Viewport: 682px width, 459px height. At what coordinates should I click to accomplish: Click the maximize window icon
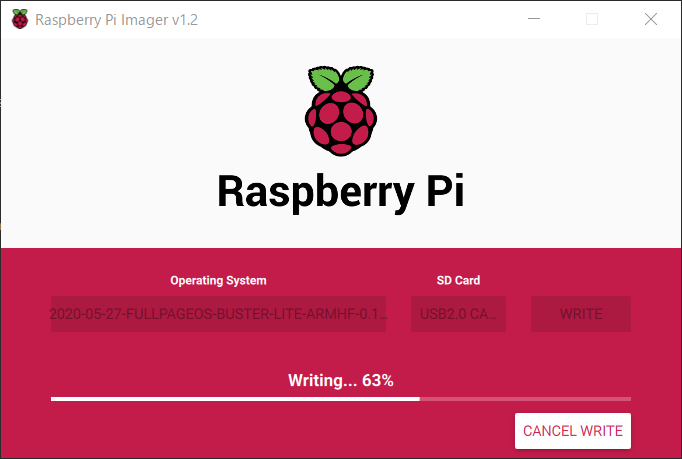pyautogui.click(x=592, y=19)
